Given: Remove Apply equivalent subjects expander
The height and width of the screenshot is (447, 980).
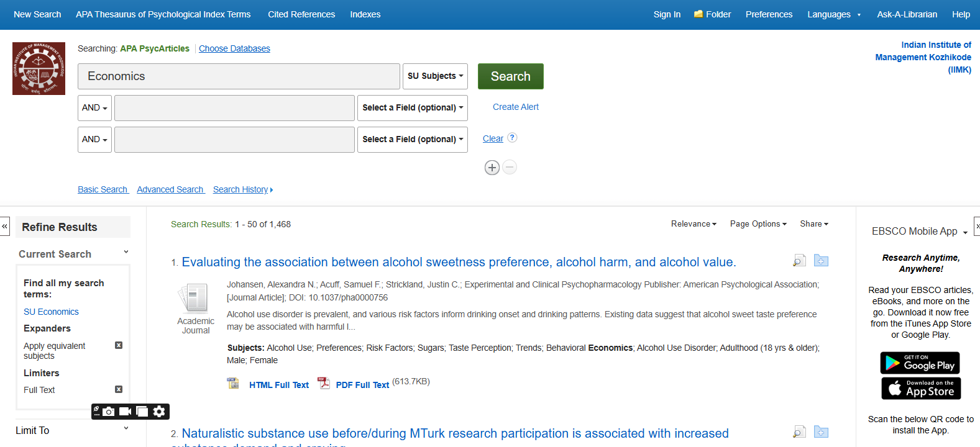Looking at the screenshot, I should tap(119, 345).
